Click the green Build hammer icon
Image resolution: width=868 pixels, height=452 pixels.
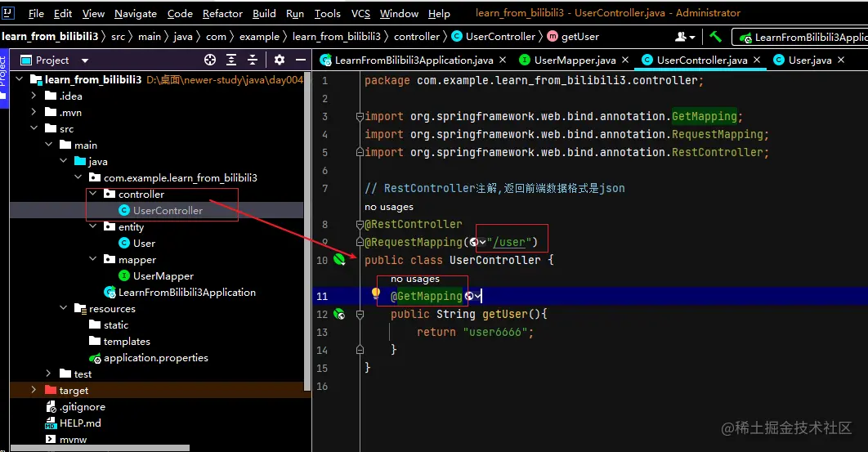coord(715,37)
